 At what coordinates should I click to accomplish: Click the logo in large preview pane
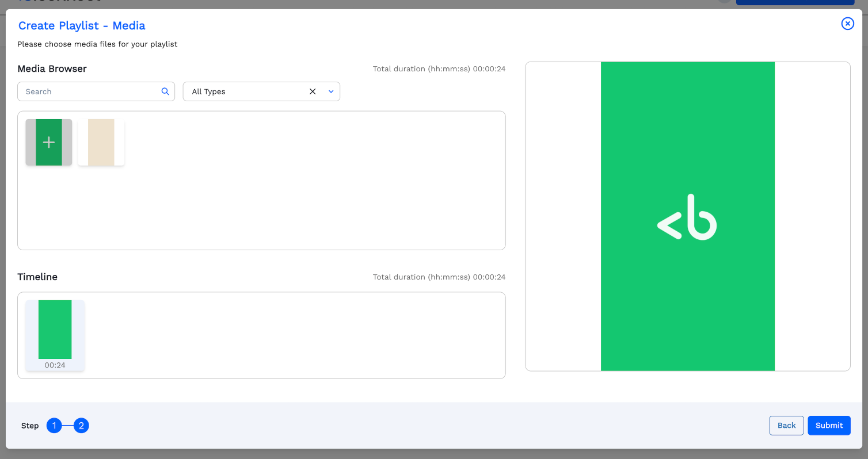[x=687, y=217]
